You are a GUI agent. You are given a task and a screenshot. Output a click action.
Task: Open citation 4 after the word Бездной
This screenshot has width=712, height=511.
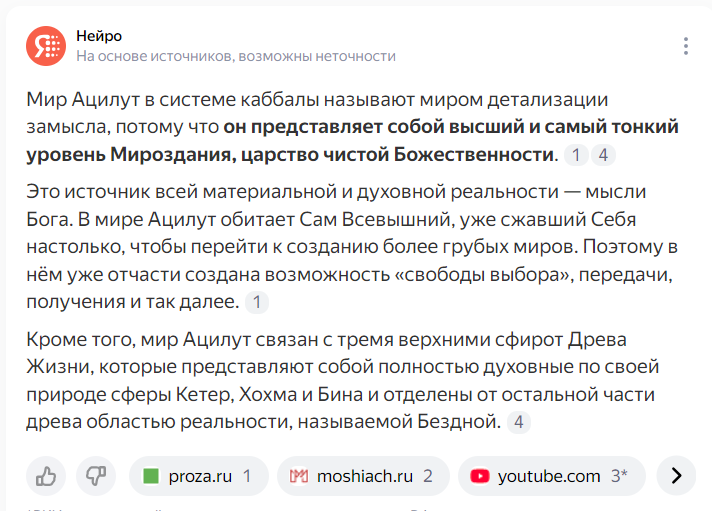(x=519, y=422)
